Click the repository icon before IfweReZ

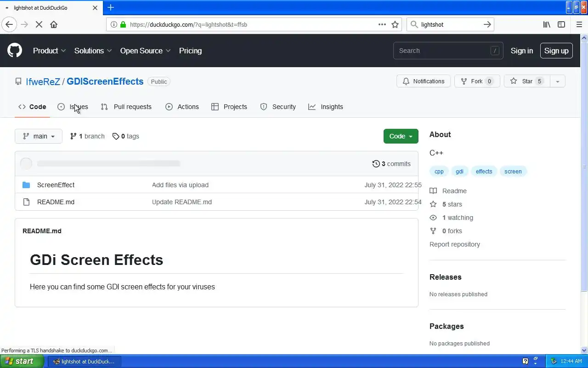point(18,81)
